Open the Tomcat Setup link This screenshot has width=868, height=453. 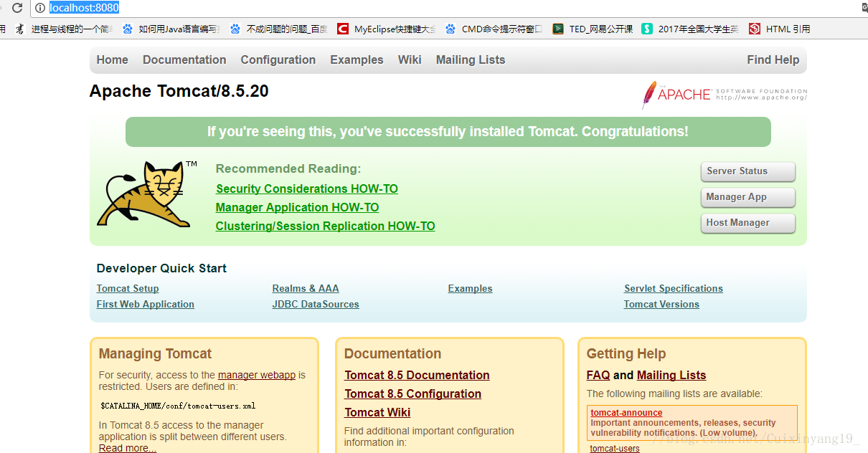coord(128,289)
